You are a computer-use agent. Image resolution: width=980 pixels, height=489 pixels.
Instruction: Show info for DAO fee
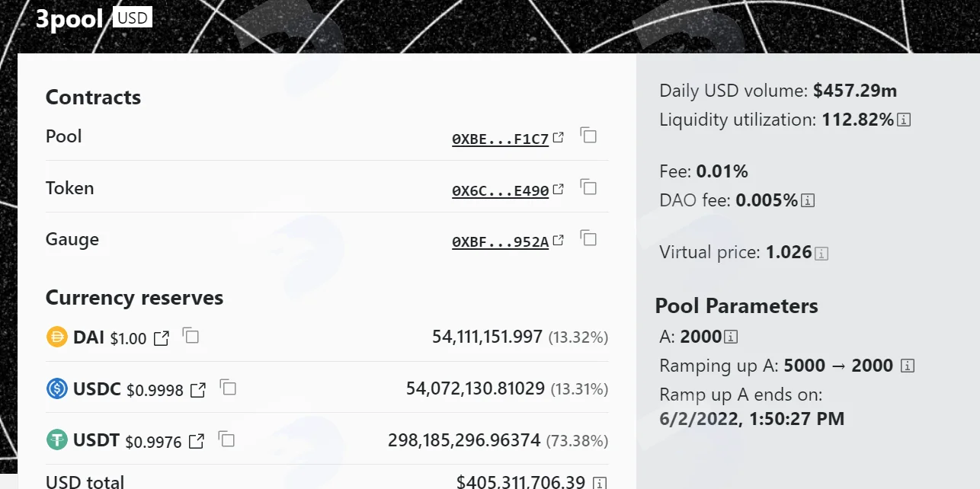point(809,201)
